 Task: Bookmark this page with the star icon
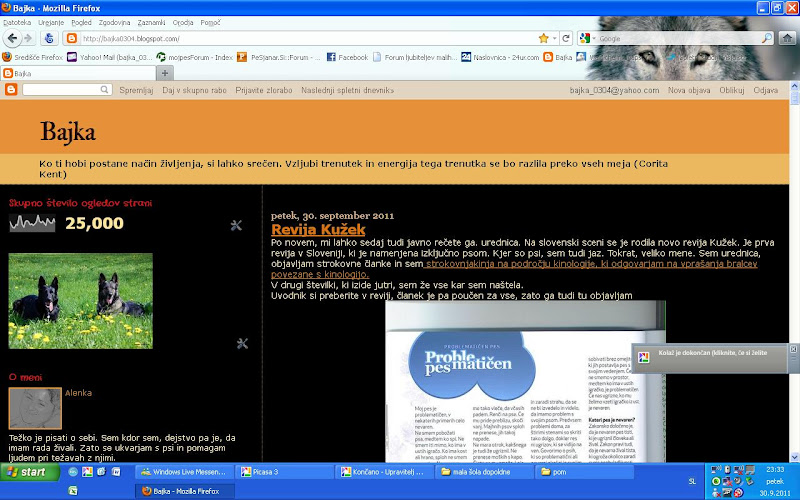tap(543, 38)
